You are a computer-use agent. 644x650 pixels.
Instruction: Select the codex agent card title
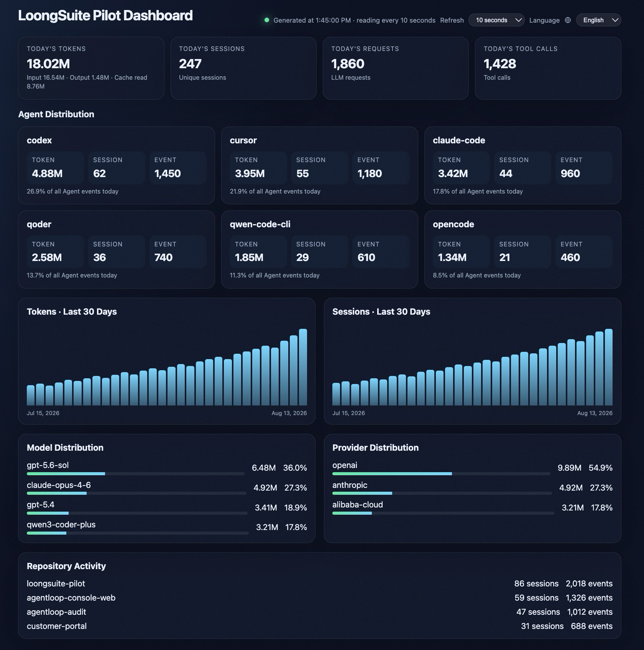click(39, 140)
